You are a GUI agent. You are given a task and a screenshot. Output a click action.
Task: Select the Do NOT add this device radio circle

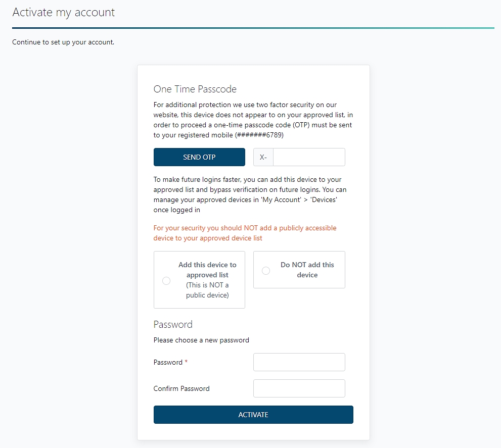pos(266,271)
